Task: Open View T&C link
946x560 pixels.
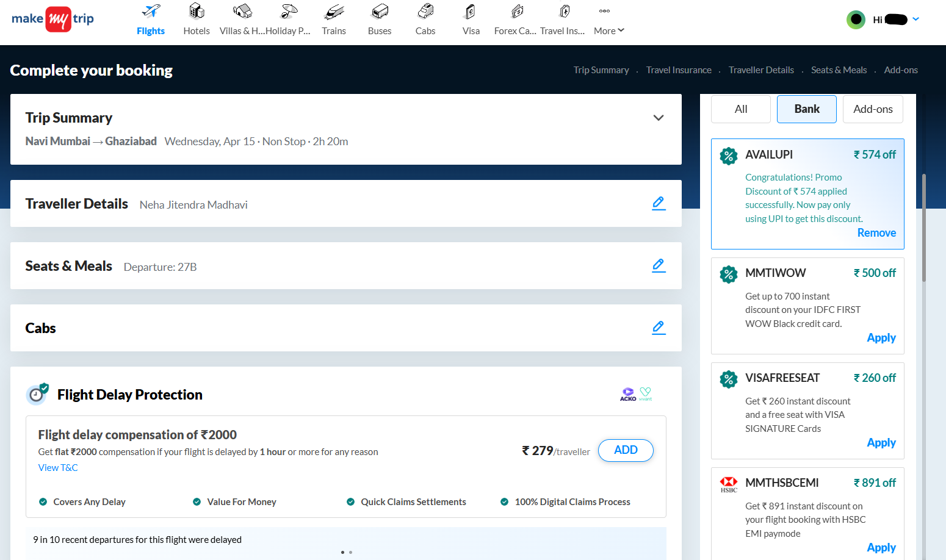Action: pyautogui.click(x=58, y=468)
